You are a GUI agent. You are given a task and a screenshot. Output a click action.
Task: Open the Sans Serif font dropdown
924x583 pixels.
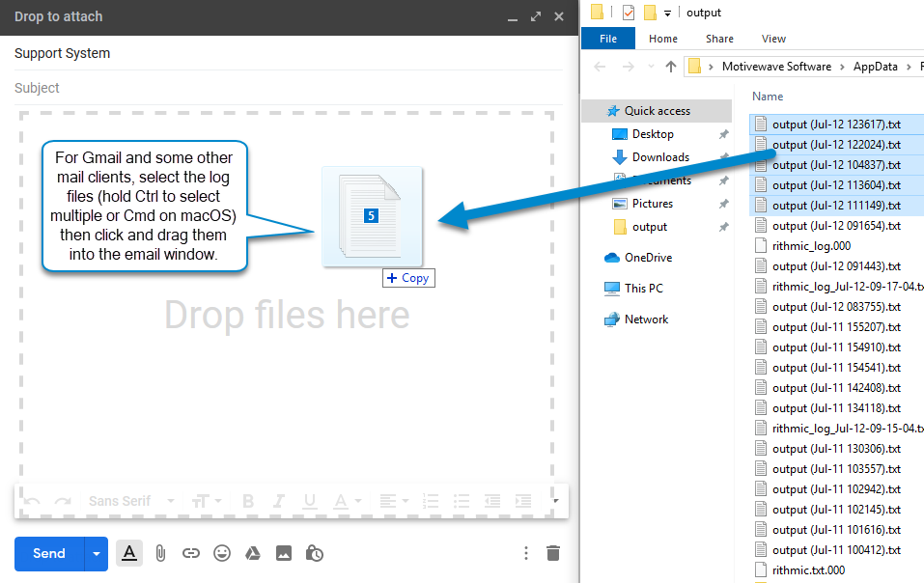pos(131,501)
